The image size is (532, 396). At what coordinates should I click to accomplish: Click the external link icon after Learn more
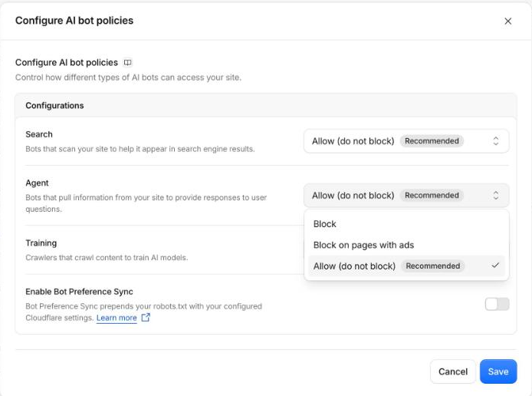146,318
